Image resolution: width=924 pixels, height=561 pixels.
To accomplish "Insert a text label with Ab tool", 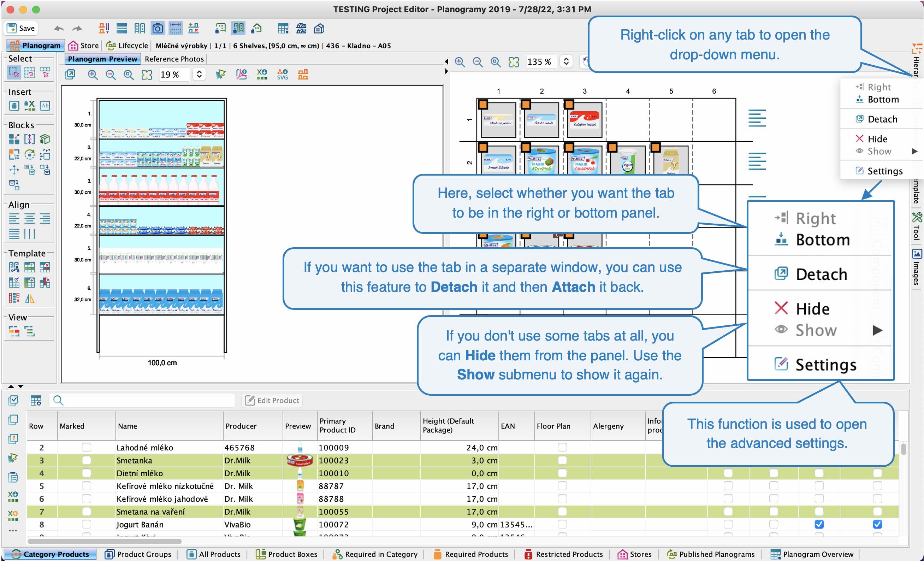I will [x=45, y=106].
